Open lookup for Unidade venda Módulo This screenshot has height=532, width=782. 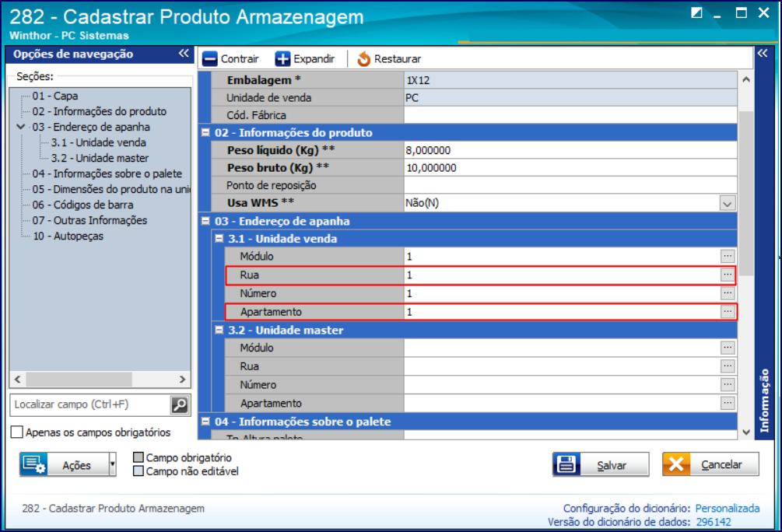727,256
